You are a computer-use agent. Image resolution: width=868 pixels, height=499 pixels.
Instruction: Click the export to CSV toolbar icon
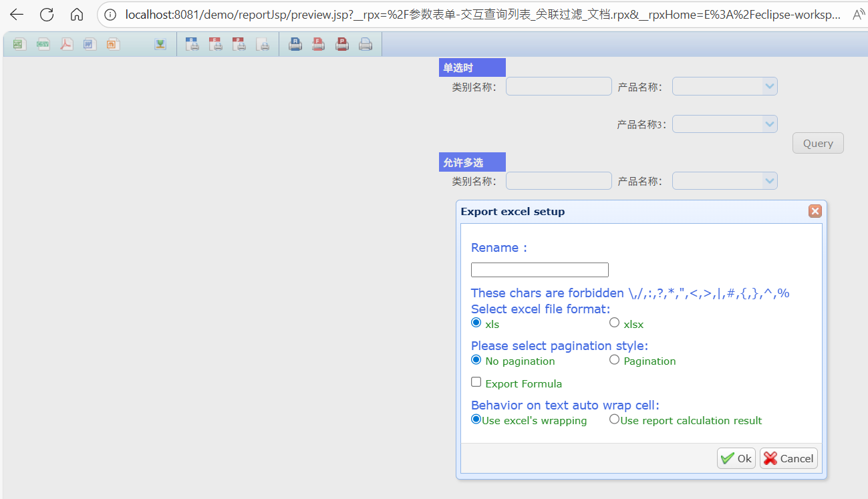43,45
